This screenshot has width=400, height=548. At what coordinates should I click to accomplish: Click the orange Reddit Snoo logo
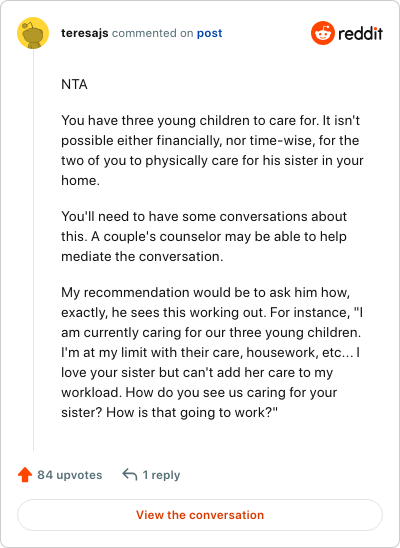322,33
